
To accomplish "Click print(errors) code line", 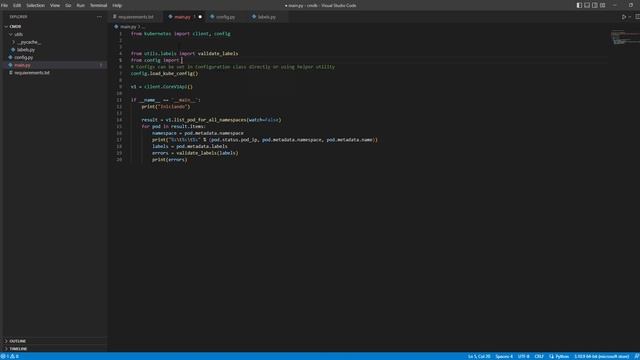I will tap(170, 160).
